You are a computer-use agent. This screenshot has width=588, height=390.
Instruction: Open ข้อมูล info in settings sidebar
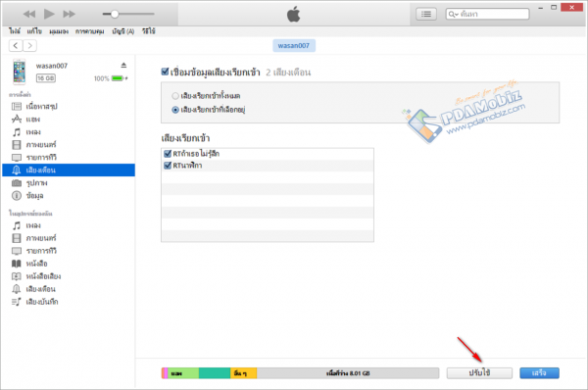(x=68, y=196)
